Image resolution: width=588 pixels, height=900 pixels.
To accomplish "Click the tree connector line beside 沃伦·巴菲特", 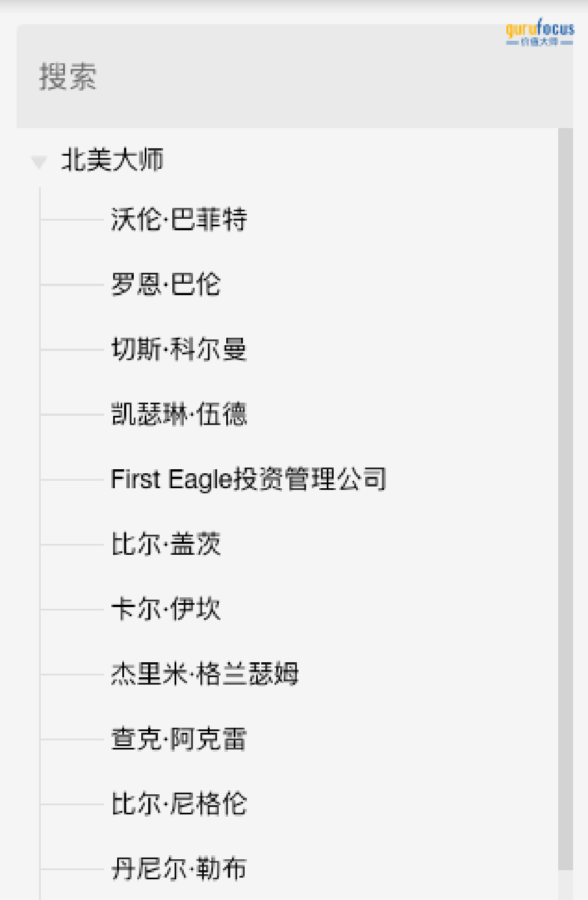I will click(72, 219).
